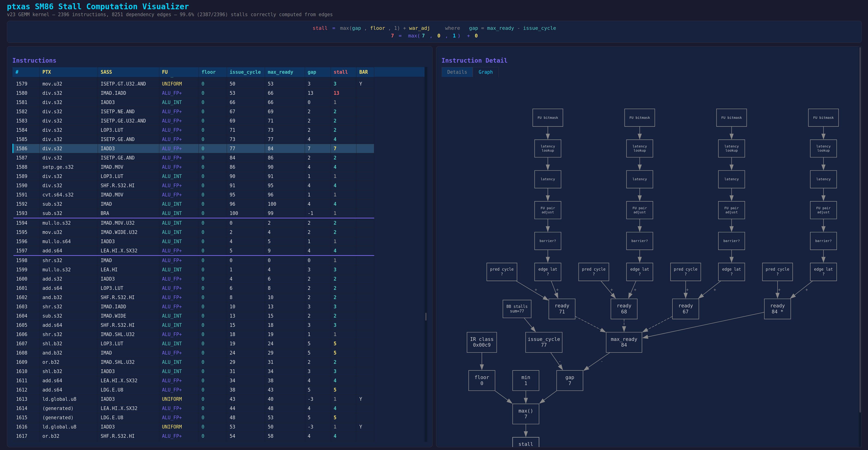Click the stall column header
Viewport: 868px width, 450px height.
pos(340,72)
